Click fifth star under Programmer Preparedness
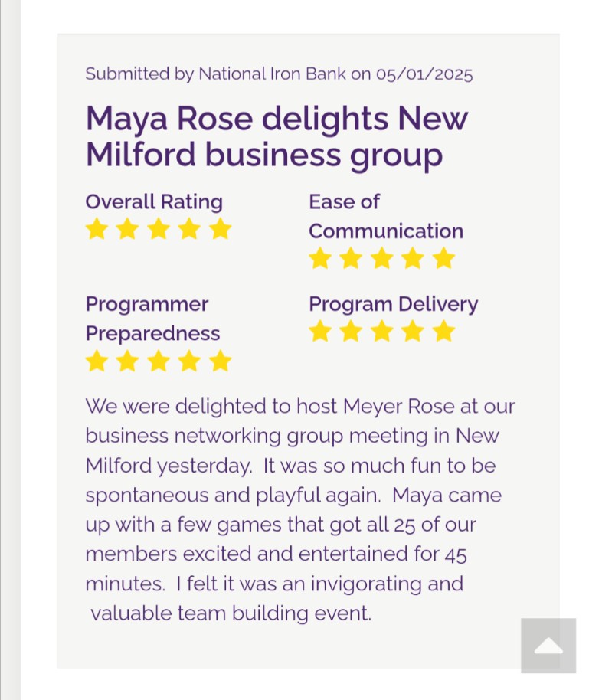This screenshot has height=700, width=589. [x=220, y=361]
